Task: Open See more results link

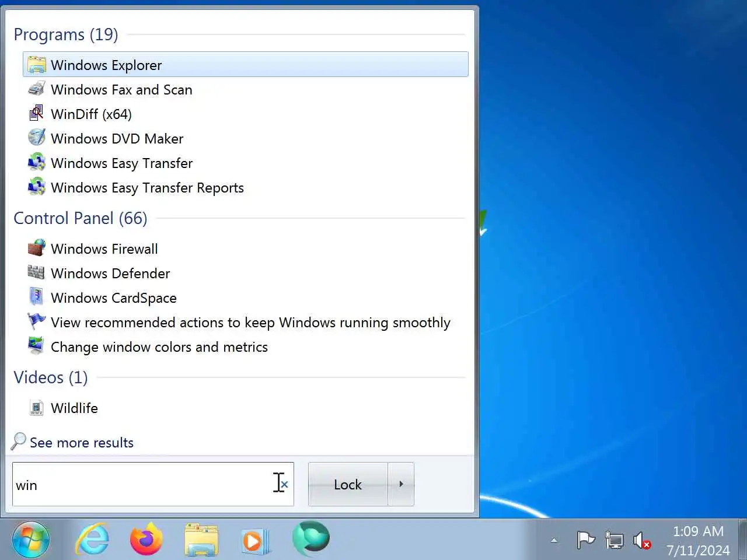Action: [82, 443]
